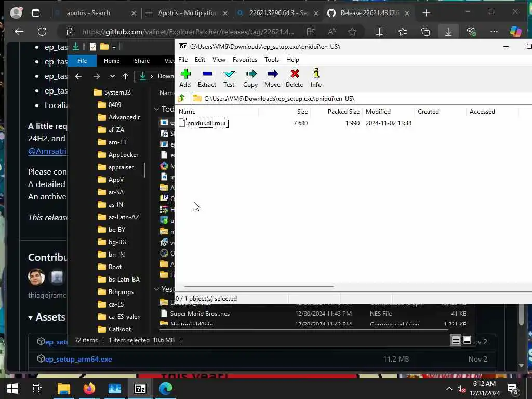Click the Extract icon in 7-Zip
The width and height of the screenshot is (532, 399).
coord(207,78)
